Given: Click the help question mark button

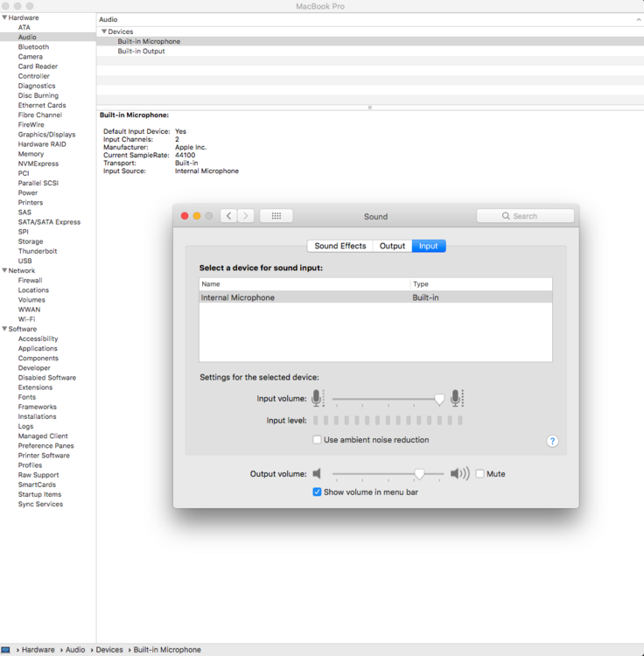Looking at the screenshot, I should pos(552,441).
